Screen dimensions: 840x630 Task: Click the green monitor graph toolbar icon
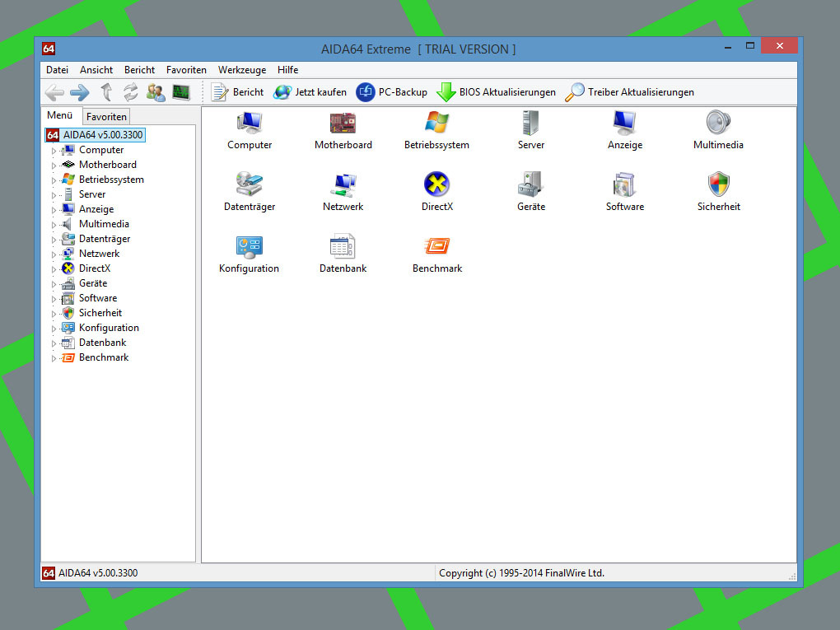pyautogui.click(x=181, y=92)
